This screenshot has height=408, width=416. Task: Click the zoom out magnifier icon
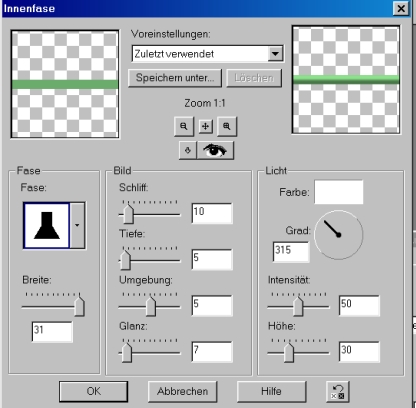click(184, 126)
